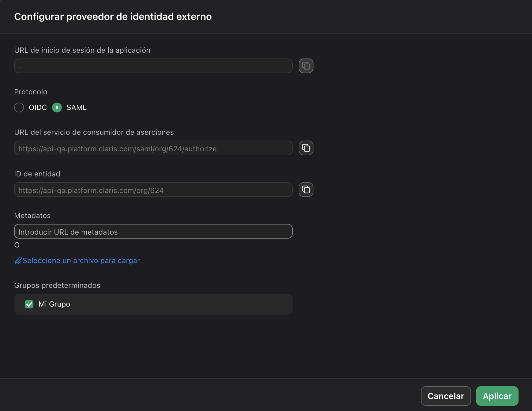The height and width of the screenshot is (411, 532).
Task: Select the Mi Grupo group row
Action: point(153,304)
